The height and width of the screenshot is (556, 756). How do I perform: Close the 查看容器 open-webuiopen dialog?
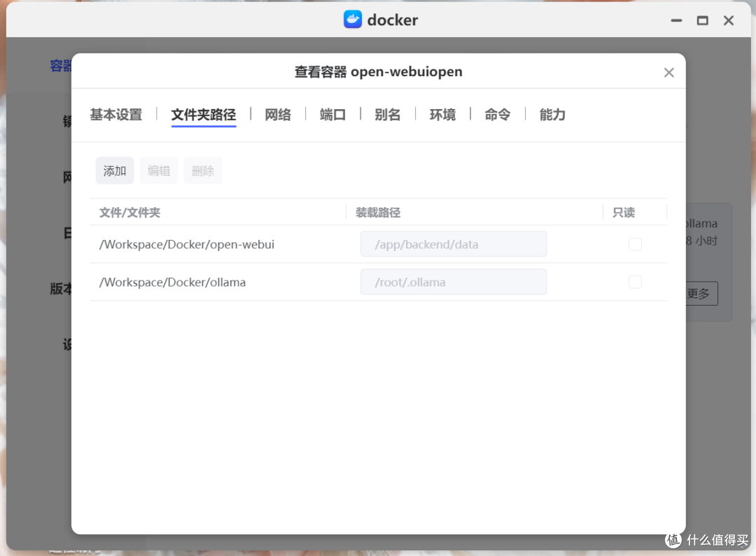(668, 73)
